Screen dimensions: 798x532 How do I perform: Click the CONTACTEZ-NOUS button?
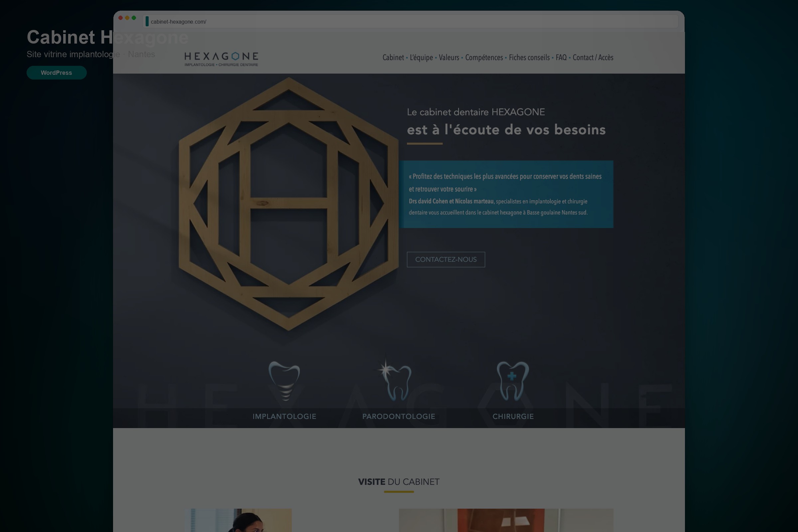[446, 260]
